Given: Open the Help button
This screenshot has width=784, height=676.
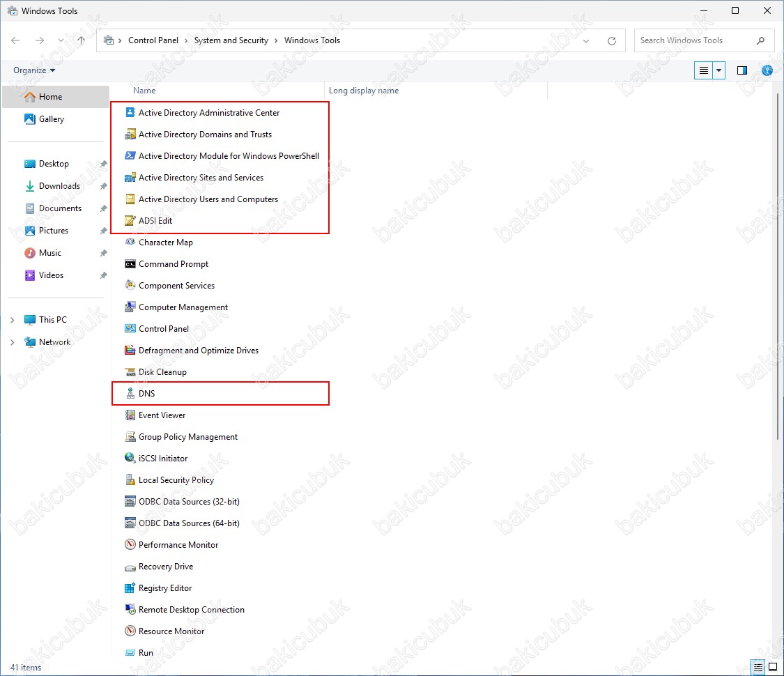Looking at the screenshot, I should click(x=767, y=70).
